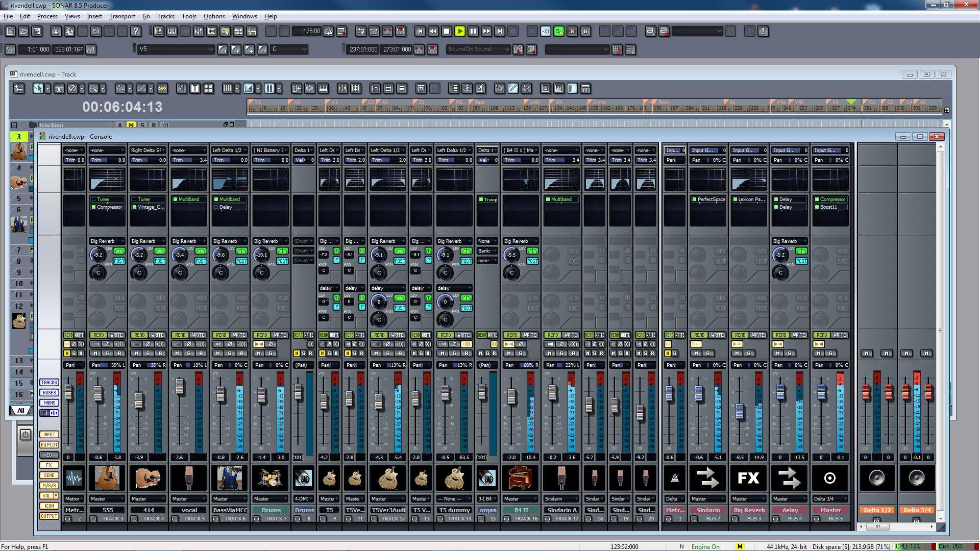
Task: Open the Process menu
Action: coord(47,16)
